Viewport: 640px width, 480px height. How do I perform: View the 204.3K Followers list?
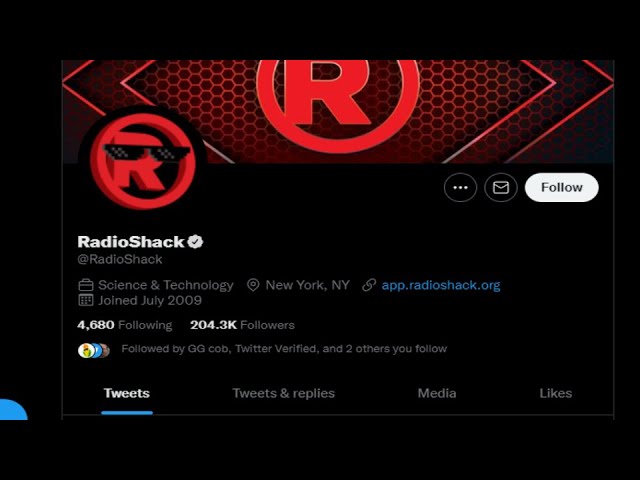(242, 325)
